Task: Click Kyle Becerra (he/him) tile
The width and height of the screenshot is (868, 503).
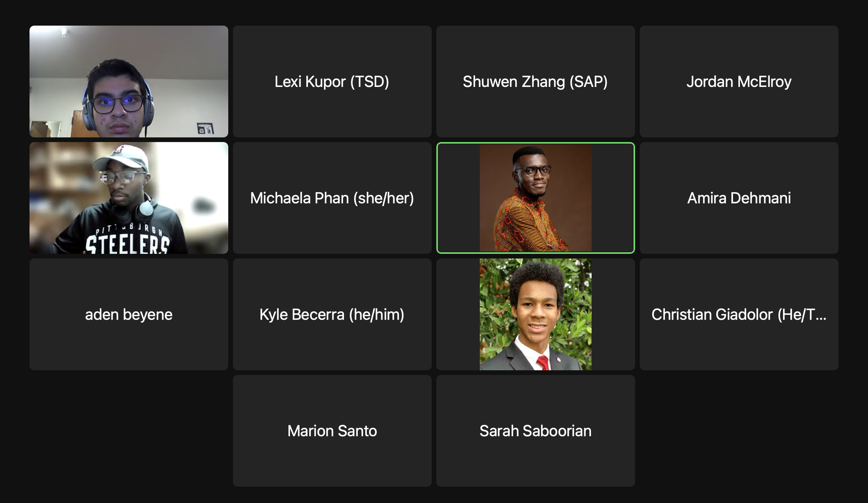Action: click(x=332, y=314)
